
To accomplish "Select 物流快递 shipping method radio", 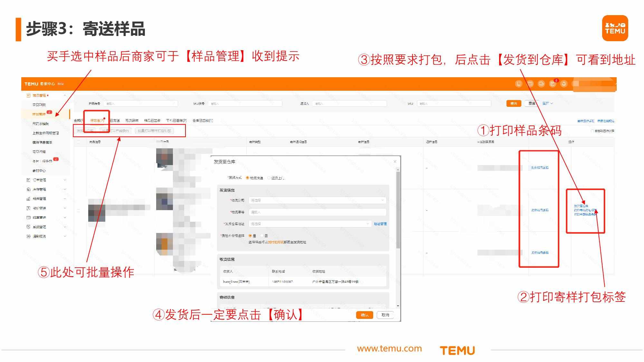I will (248, 178).
